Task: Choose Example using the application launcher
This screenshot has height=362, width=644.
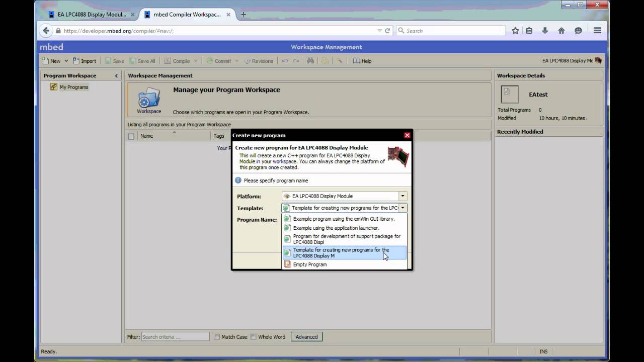Action: 345,228
